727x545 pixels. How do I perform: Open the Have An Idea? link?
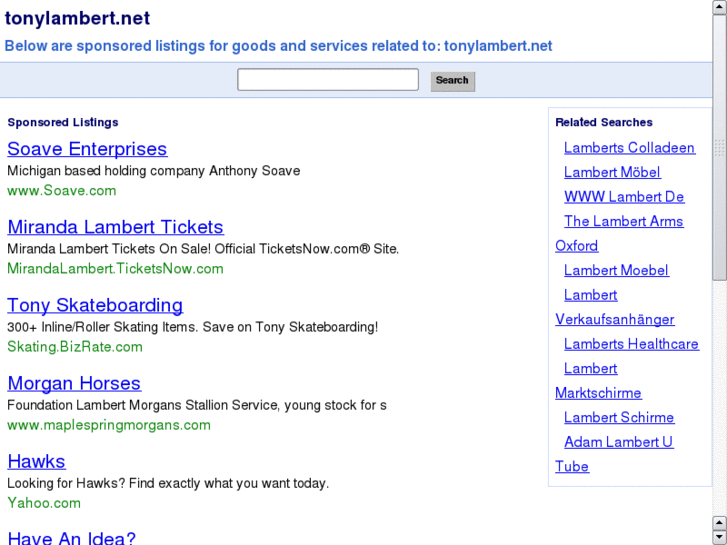pos(71,538)
